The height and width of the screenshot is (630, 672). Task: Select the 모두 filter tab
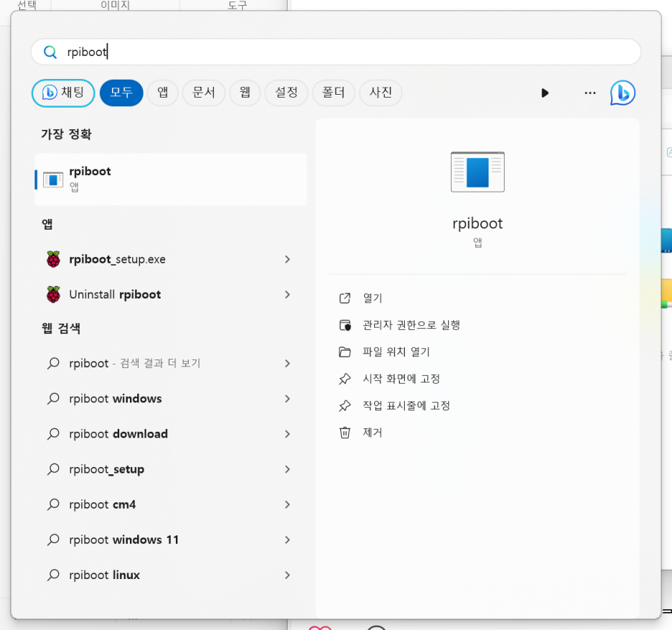coord(121,93)
